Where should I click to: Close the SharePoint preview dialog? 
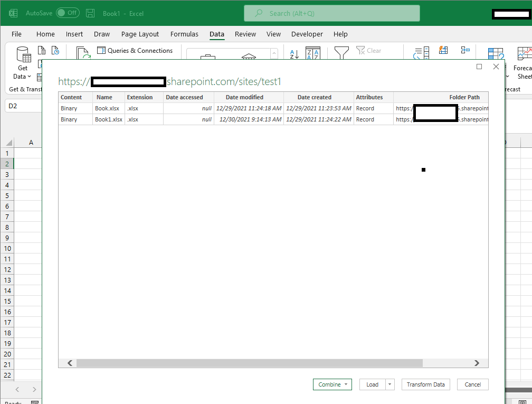(x=496, y=67)
